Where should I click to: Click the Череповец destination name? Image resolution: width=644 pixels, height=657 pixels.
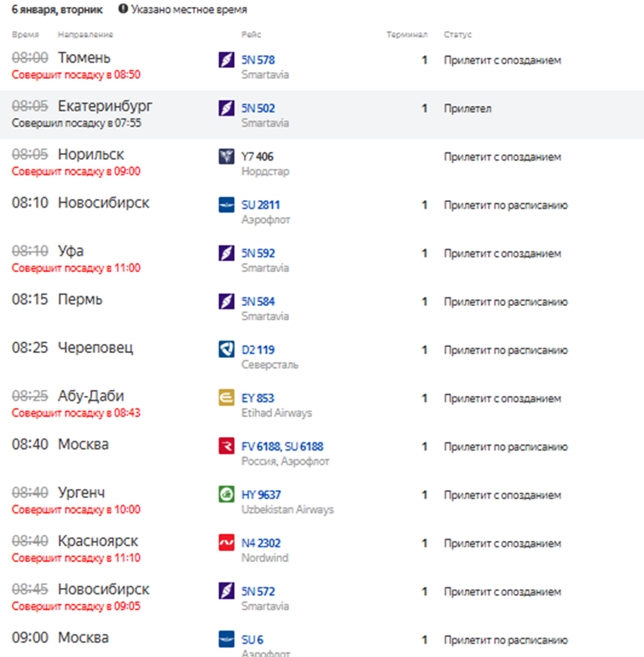(x=95, y=348)
